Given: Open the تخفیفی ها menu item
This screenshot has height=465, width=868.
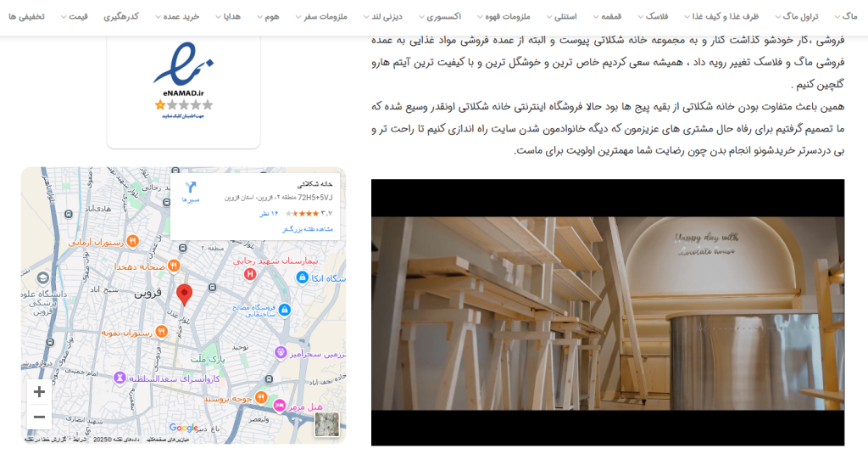Looking at the screenshot, I should [26, 17].
